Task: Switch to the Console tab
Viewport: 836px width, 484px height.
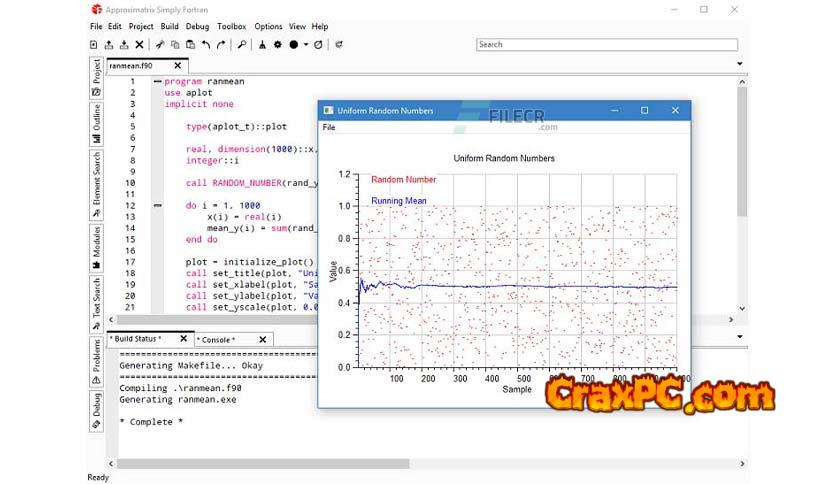Action: (216, 339)
